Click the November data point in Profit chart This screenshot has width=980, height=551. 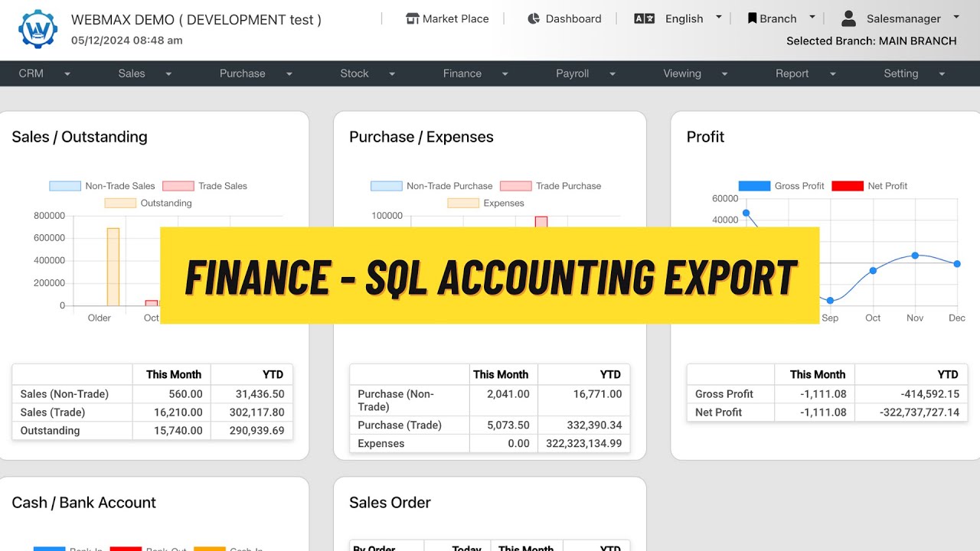[x=915, y=255]
